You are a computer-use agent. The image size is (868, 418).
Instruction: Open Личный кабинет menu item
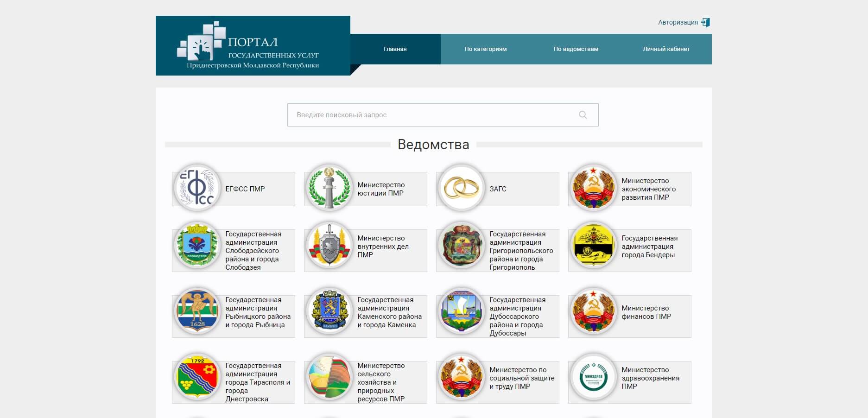coord(666,49)
